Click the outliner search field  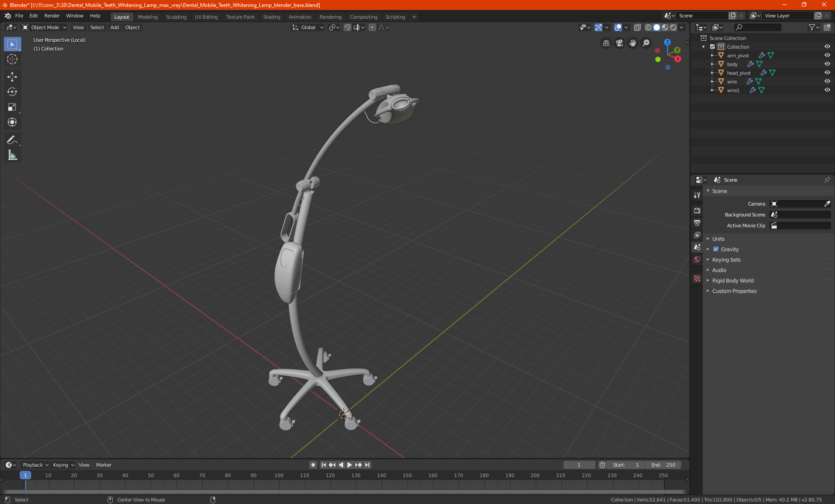pyautogui.click(x=757, y=27)
